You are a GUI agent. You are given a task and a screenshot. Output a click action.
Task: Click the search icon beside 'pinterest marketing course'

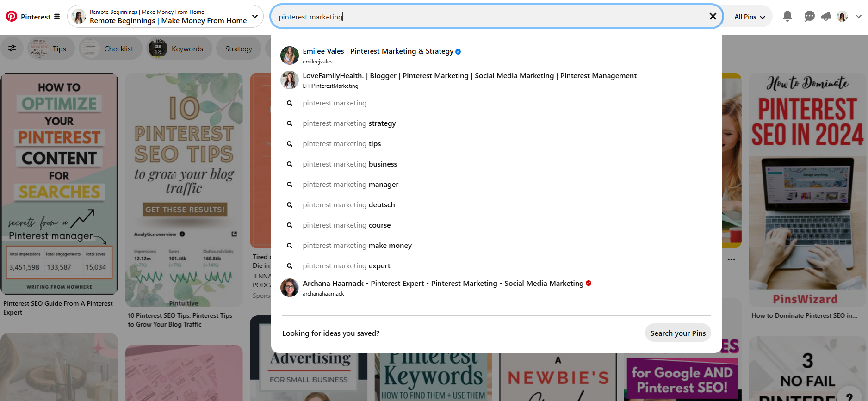[290, 225]
